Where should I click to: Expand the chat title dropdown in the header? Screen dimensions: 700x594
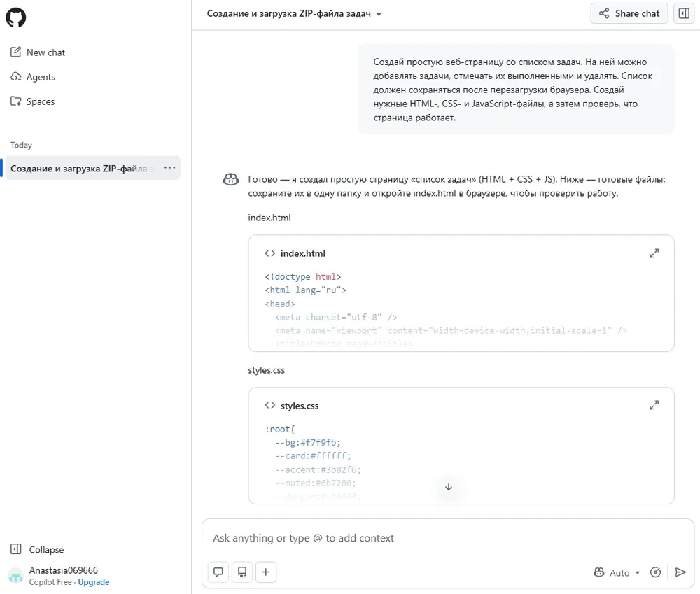click(379, 14)
